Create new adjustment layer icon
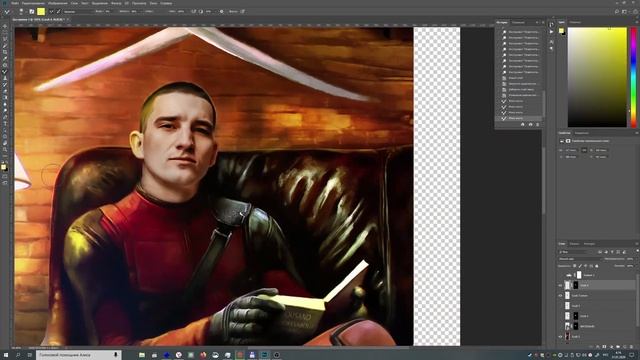The height and width of the screenshot is (360, 640). tap(611, 347)
